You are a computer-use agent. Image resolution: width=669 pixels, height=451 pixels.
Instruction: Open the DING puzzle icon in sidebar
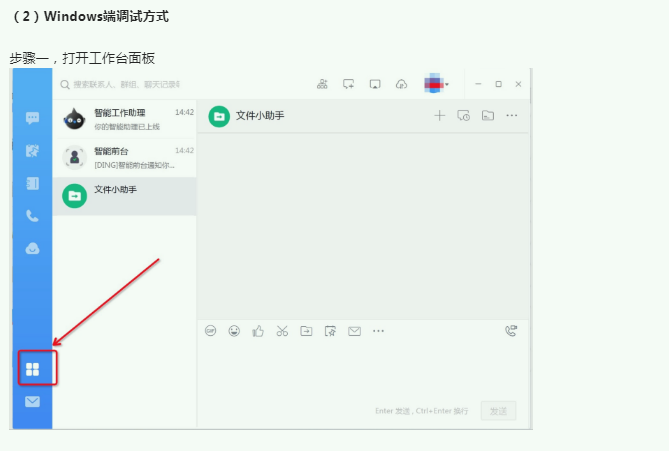32,151
